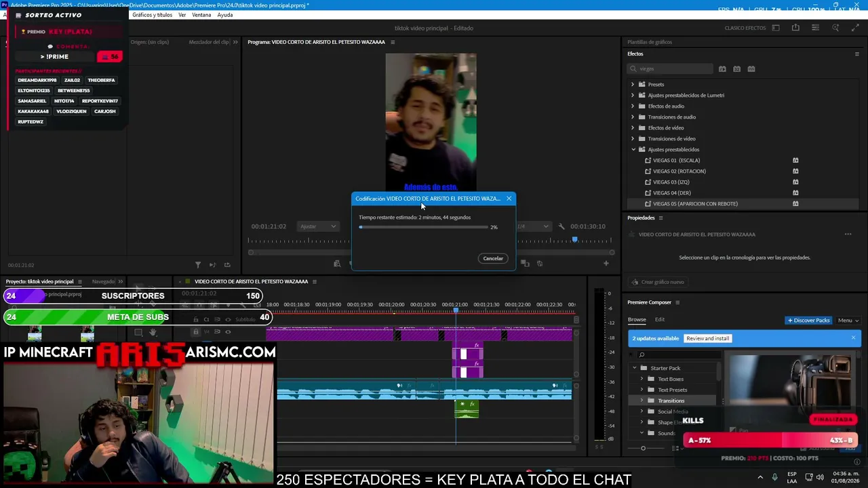The width and height of the screenshot is (868, 488).
Task: Click Review and install updates button
Action: click(707, 338)
